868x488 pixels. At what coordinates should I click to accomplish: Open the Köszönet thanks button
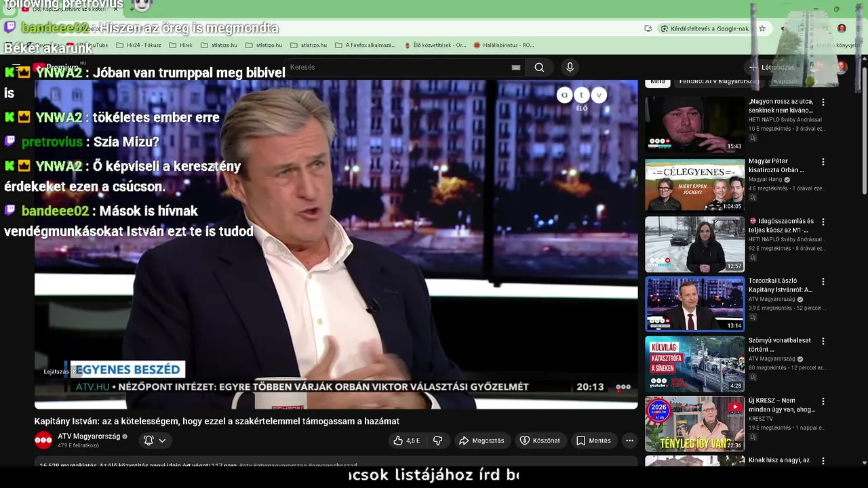[x=540, y=441]
